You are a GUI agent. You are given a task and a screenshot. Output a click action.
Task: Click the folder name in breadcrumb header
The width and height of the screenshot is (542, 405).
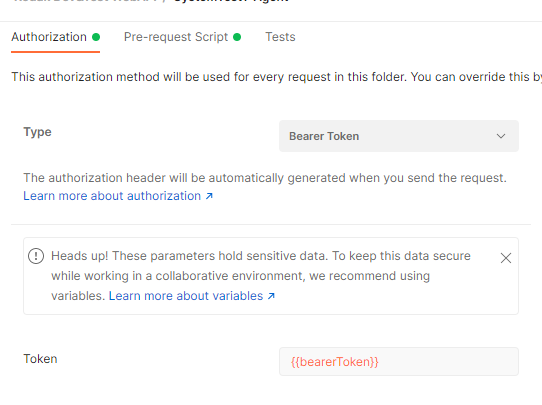231,1
